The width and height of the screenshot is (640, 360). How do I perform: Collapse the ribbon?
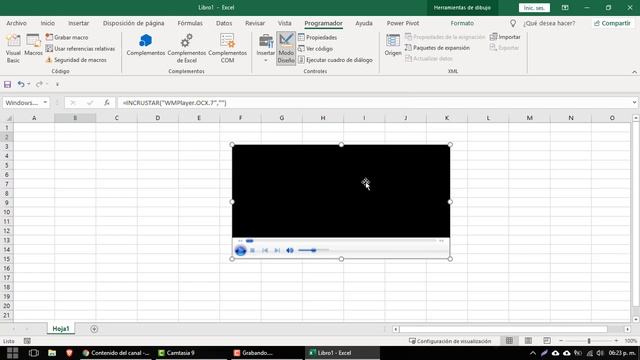coord(634,72)
